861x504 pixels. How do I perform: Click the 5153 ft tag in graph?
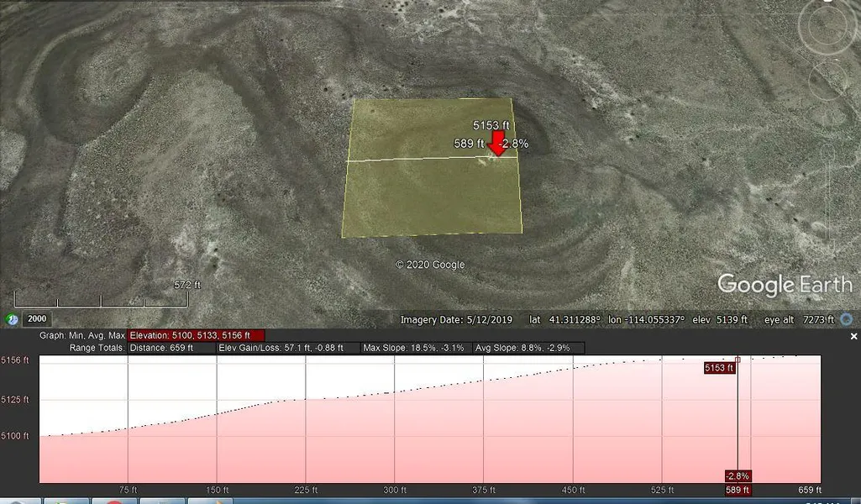pyautogui.click(x=719, y=367)
